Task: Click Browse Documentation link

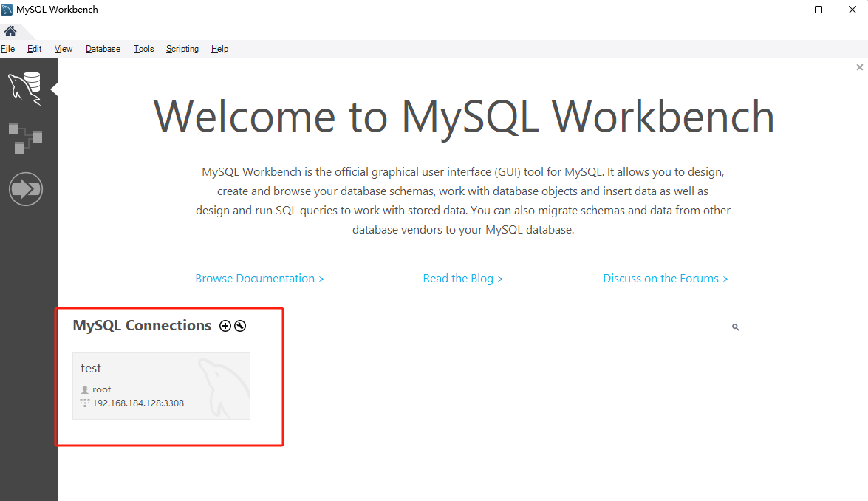Action: 259,279
